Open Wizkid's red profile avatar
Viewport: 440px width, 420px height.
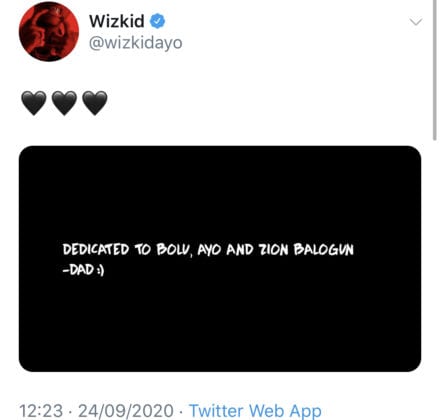[49, 31]
